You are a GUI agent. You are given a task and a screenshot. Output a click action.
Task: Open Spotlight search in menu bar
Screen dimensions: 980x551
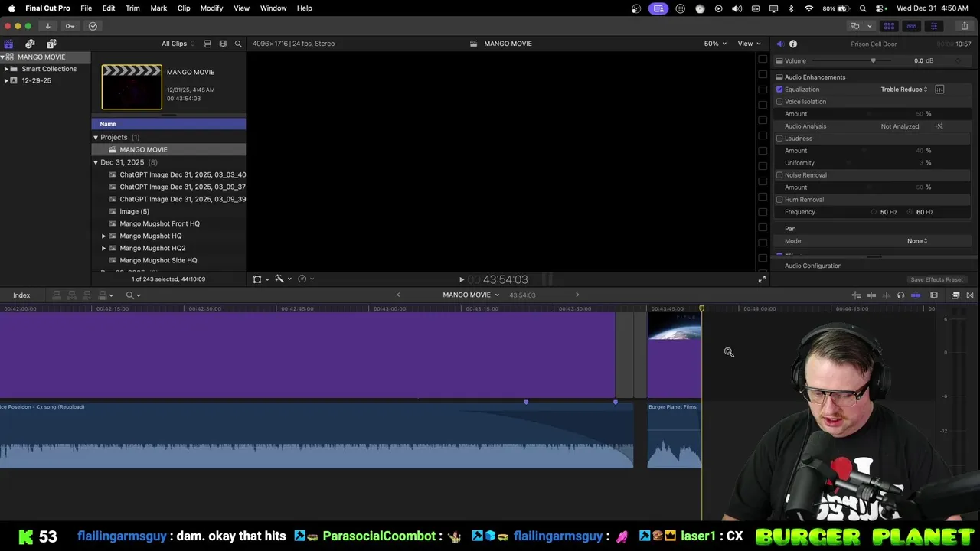(863, 8)
